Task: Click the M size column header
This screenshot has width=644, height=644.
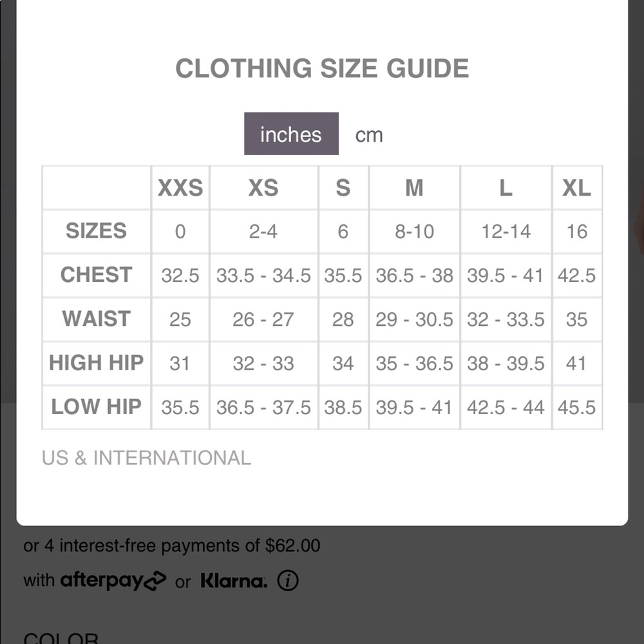Action: 414,187
